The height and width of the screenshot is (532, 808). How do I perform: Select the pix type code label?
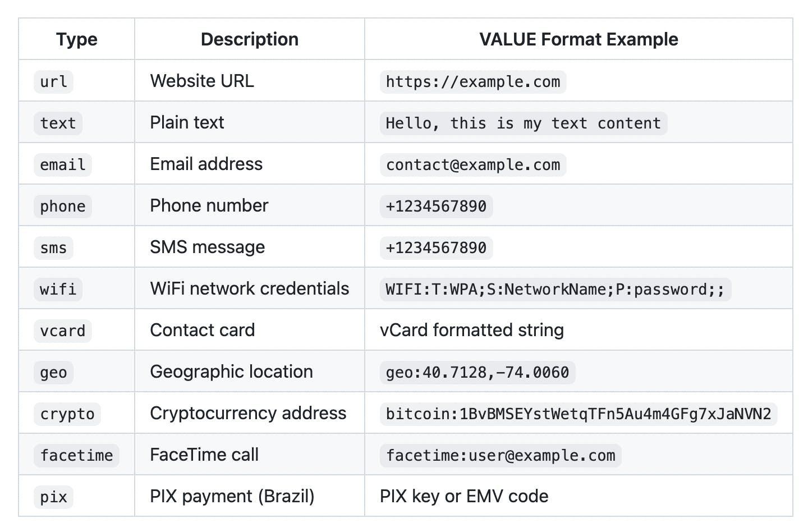54,497
